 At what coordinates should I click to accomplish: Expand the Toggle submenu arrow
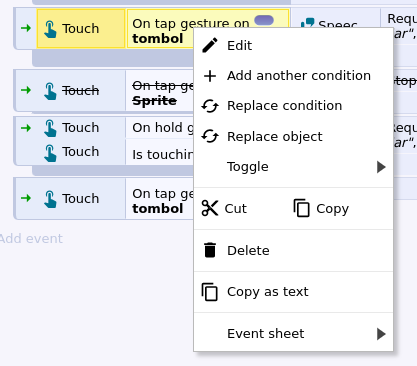point(381,167)
